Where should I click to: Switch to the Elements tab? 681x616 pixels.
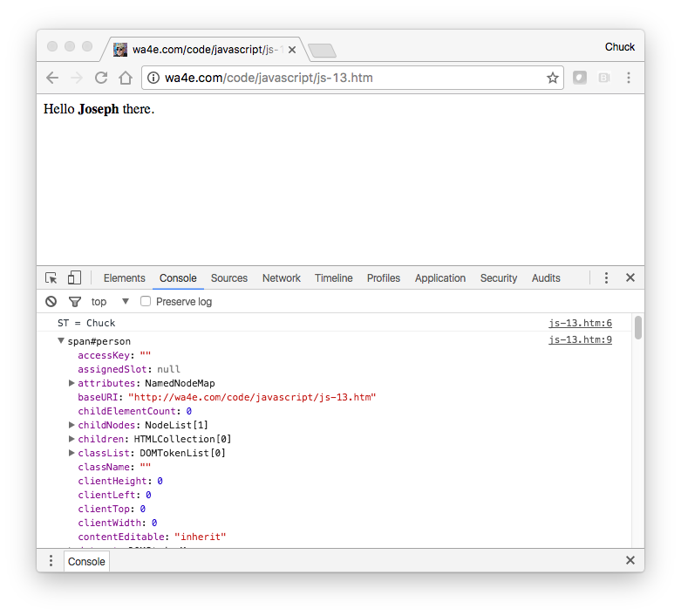(124, 278)
